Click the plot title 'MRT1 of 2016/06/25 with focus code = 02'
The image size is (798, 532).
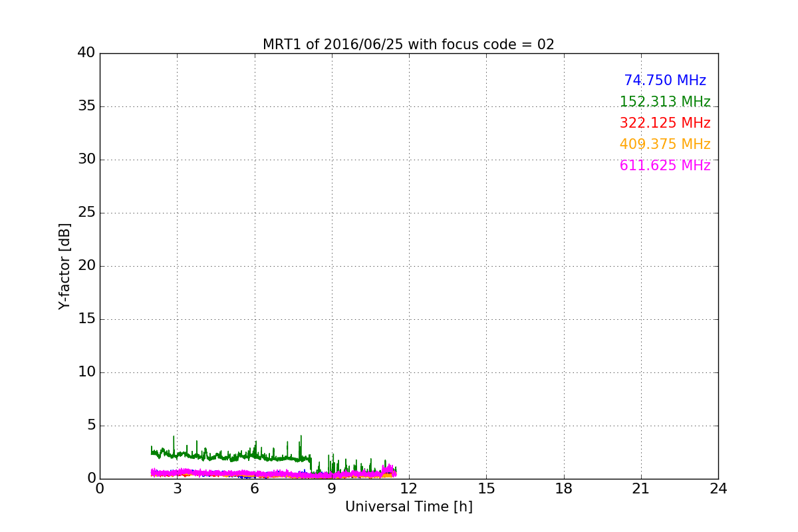click(408, 45)
